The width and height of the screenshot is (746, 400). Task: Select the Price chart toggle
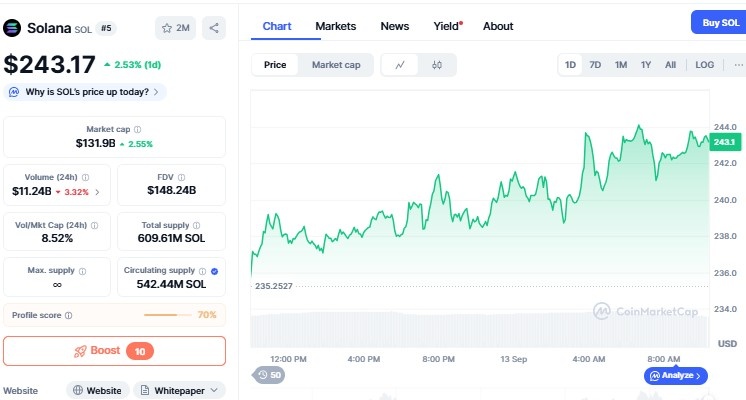pyautogui.click(x=275, y=65)
